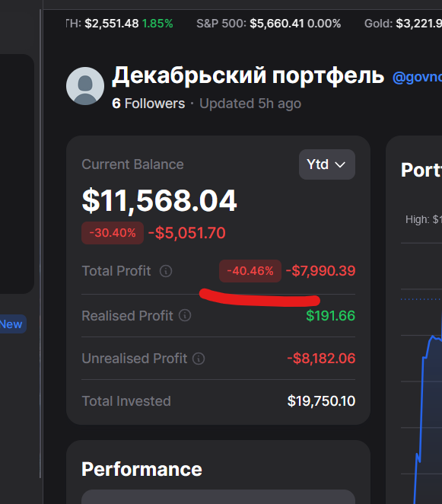This screenshot has height=504, width=442.
Task: Click the portfolio avatar image
Action: [85, 86]
